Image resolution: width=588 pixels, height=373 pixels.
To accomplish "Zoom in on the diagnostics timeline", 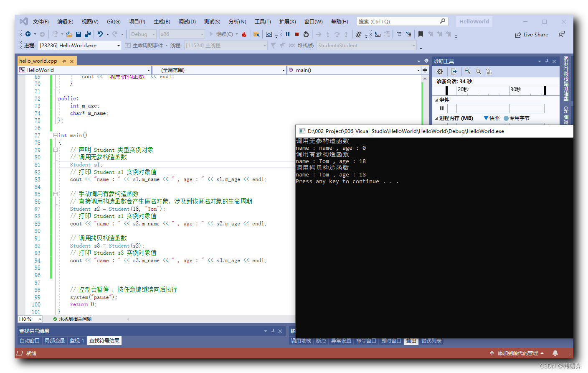I will (468, 72).
